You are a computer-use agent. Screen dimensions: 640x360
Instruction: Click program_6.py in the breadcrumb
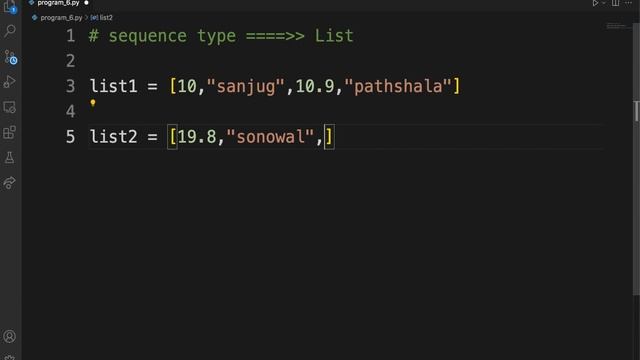[x=61, y=18]
